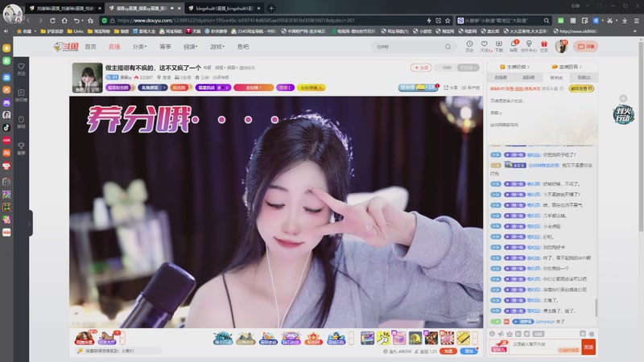Click the Douyu logo in the header
This screenshot has width=644, height=362.
point(66,47)
